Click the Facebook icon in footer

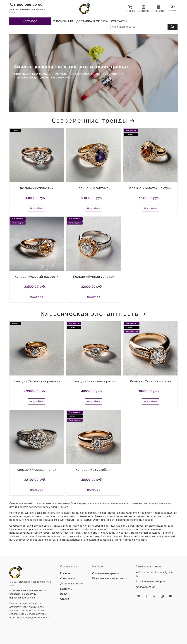[x=146, y=596]
